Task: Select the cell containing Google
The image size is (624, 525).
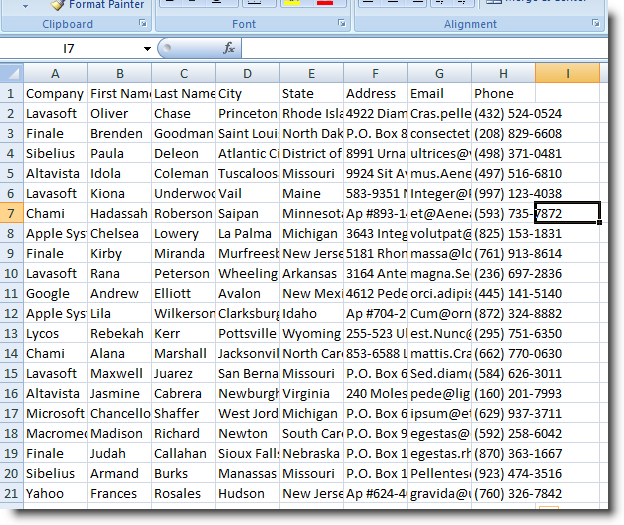Action: pyautogui.click(x=55, y=293)
